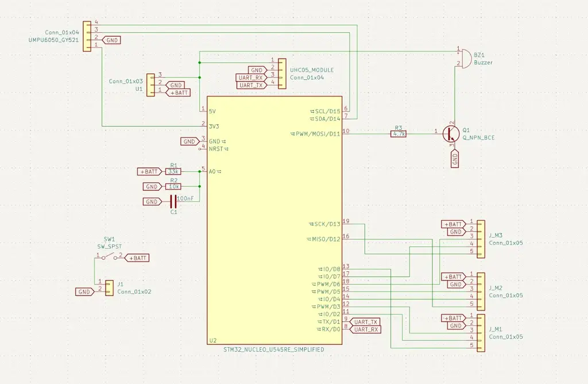Click the GND label on J_M3
The image size is (588, 384).
point(457,232)
